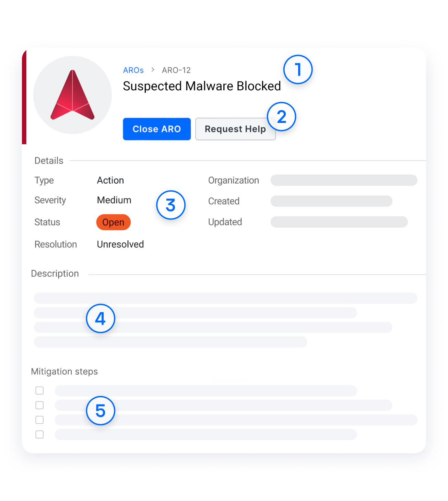The image size is (448, 501).
Task: Click the breadcrumb chevron separator
Action: click(153, 70)
